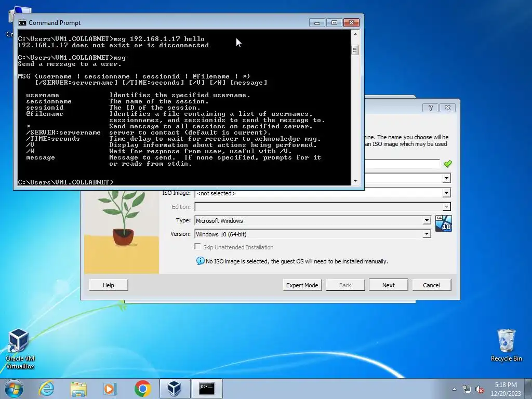
Task: Maximize the Command Prompt window
Action: pyautogui.click(x=334, y=23)
